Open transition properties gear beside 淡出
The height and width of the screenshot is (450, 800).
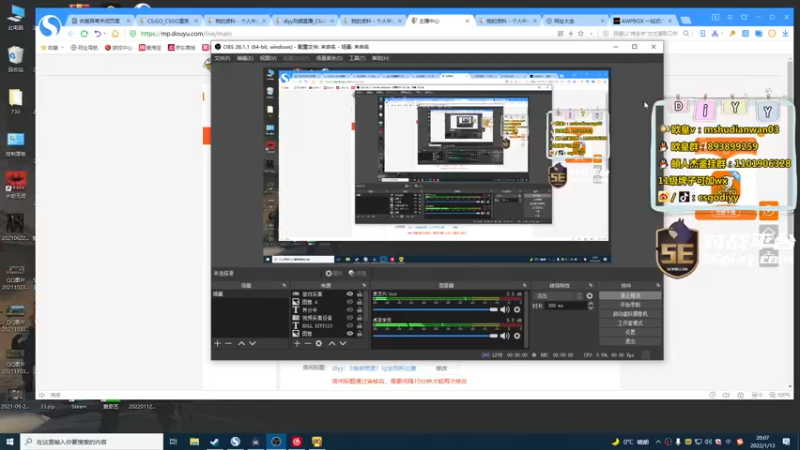tap(590, 296)
